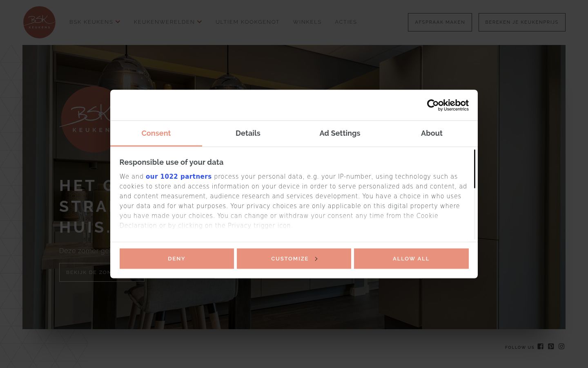Open the Instagram follow icon

(x=561, y=346)
